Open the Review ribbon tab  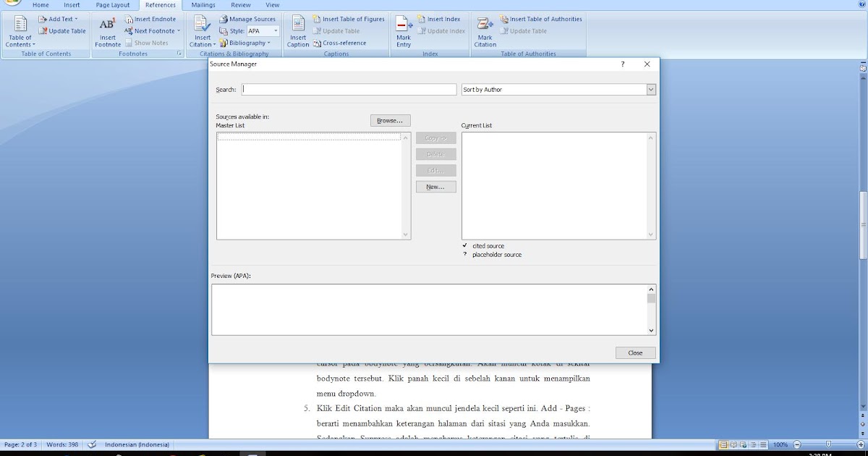[240, 4]
